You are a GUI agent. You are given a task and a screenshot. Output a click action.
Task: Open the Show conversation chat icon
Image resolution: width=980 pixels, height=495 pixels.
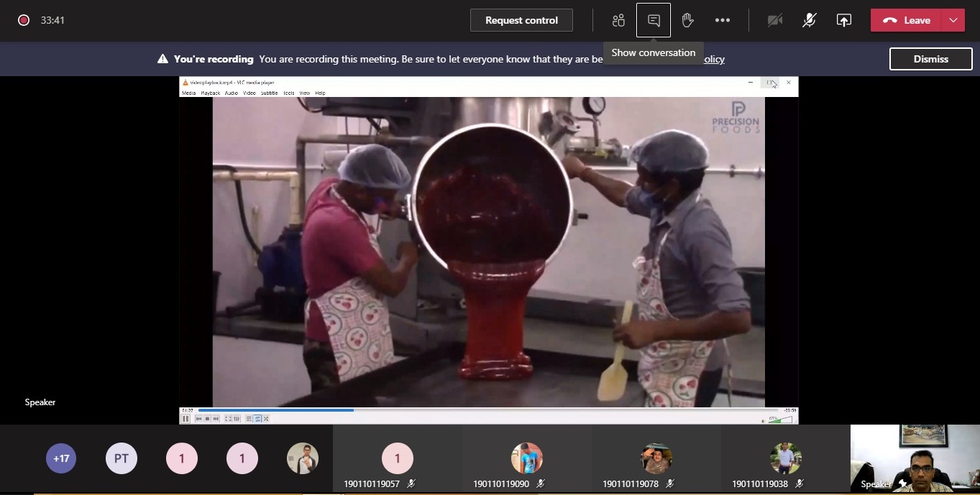pos(654,20)
